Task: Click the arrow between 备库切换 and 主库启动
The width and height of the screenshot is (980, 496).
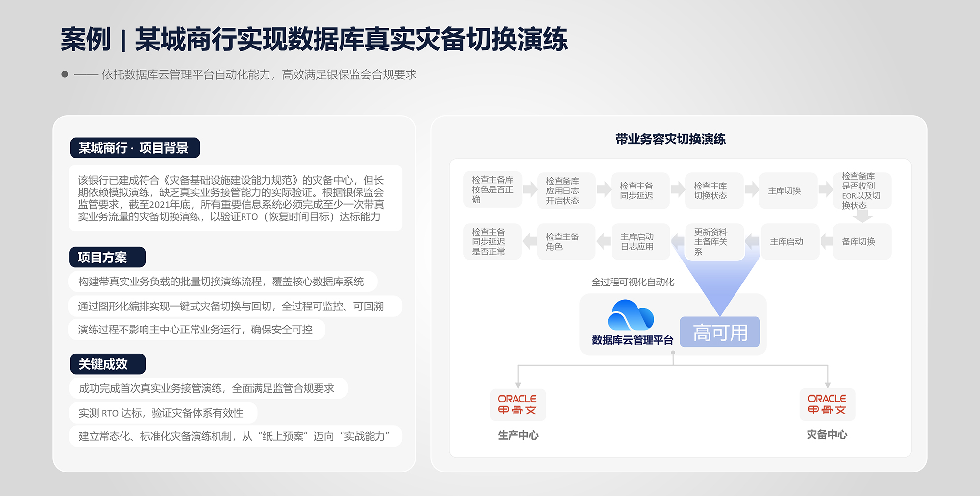Action: point(826,241)
